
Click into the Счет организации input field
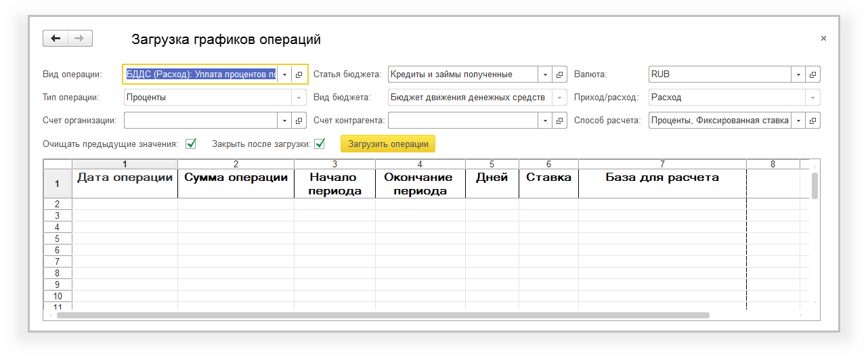(200, 121)
